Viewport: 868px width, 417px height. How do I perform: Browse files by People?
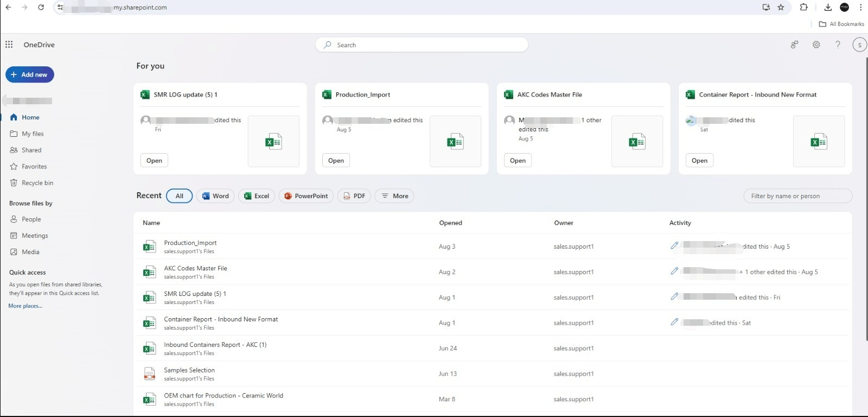point(31,219)
